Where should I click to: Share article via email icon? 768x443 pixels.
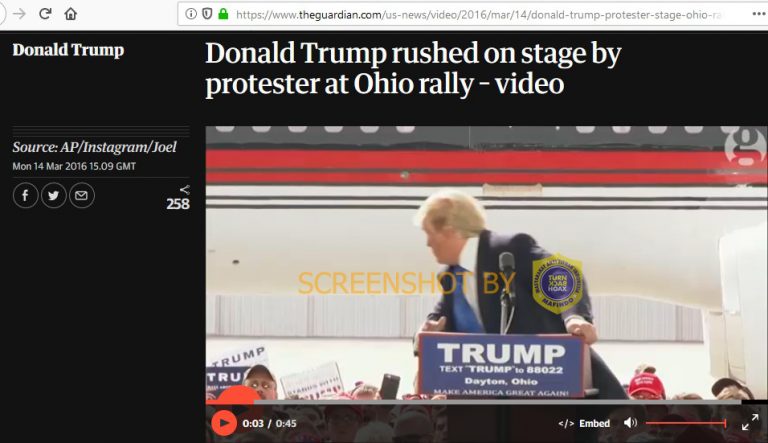[81, 196]
